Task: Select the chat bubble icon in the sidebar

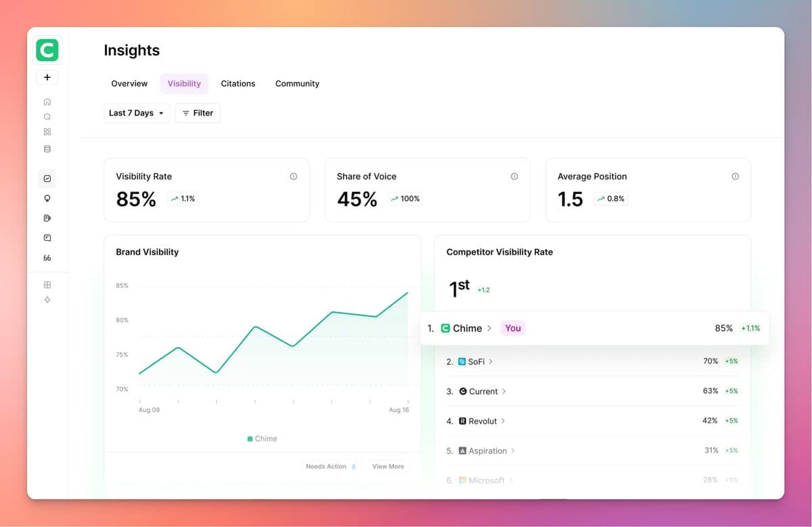Action: 47,237
